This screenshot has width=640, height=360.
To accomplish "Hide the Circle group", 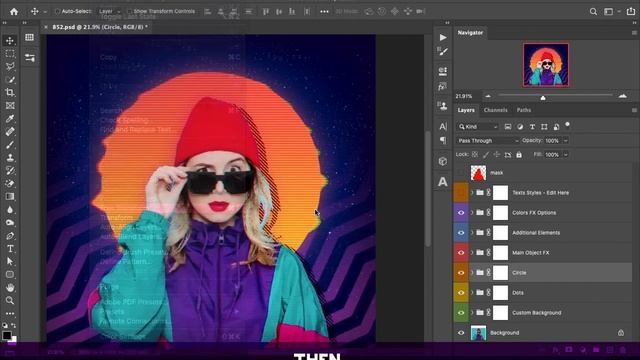I will point(461,273).
